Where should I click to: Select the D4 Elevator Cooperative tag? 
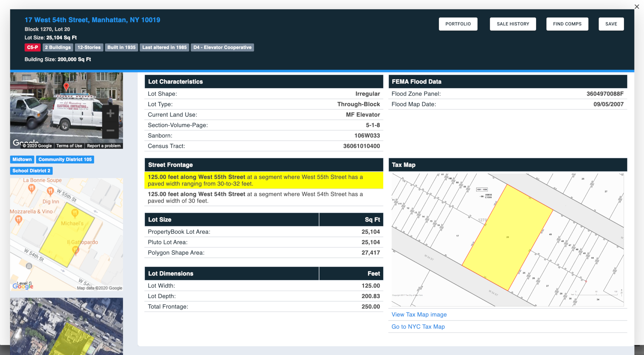tap(222, 47)
